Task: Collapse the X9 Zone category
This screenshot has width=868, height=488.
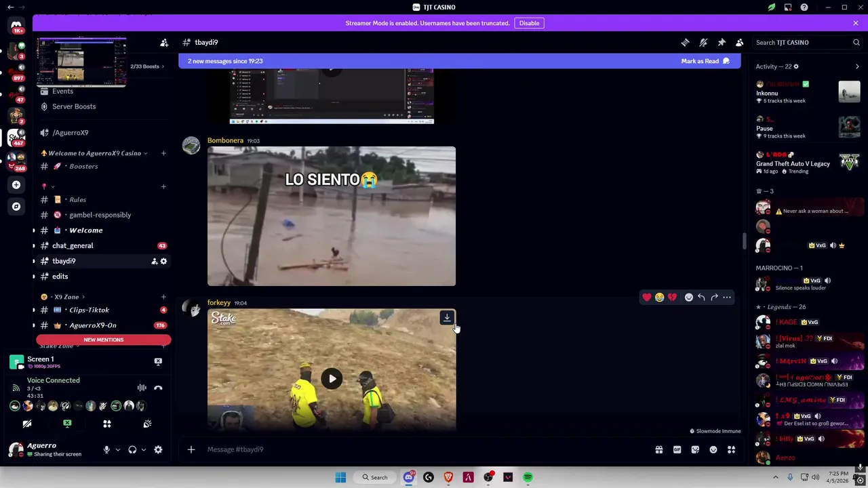Action: (66, 297)
